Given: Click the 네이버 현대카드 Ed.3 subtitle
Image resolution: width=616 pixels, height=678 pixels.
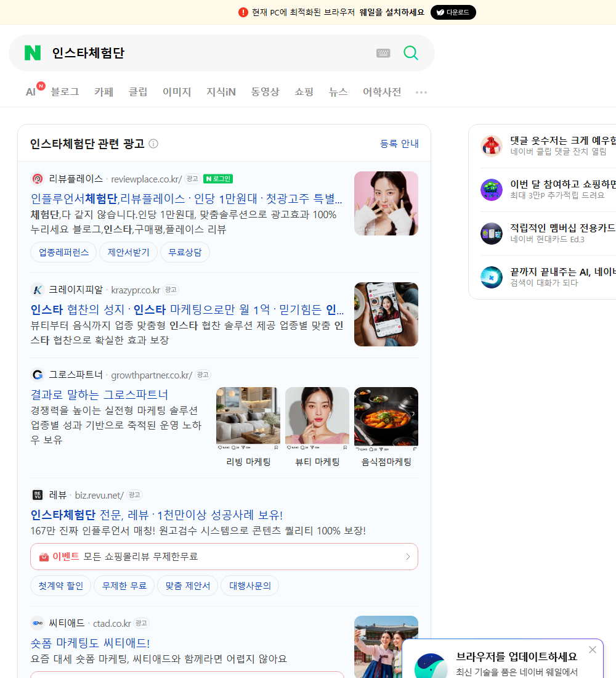Looking at the screenshot, I should [547, 239].
